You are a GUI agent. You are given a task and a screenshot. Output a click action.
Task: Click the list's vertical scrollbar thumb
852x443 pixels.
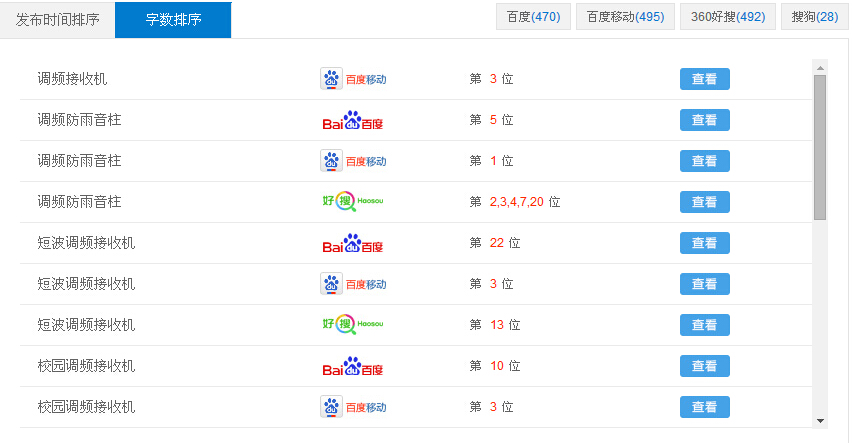820,147
